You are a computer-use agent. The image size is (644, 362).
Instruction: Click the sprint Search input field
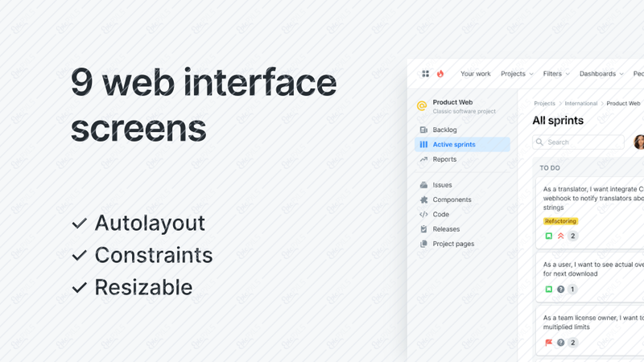[578, 142]
